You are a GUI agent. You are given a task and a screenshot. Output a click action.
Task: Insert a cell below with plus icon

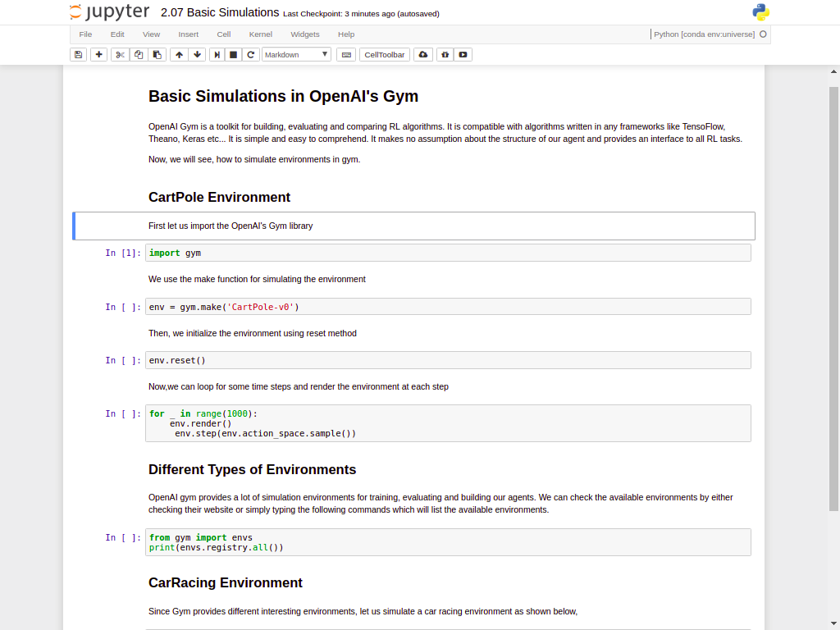98,55
